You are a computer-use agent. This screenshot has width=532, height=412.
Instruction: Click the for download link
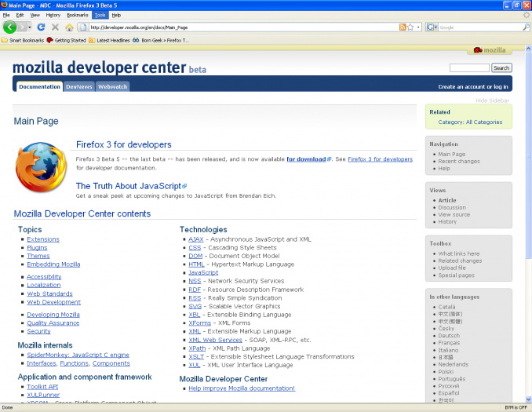(x=306, y=159)
